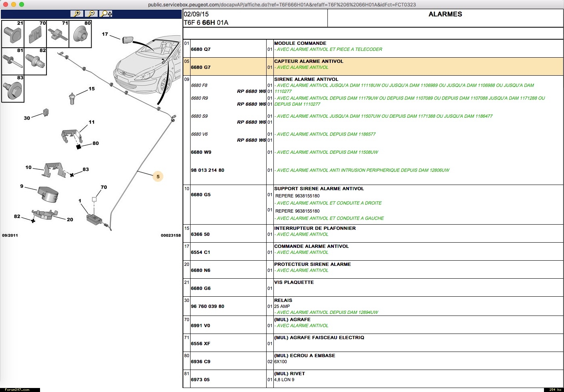Viewport: 564px width, 392px height.
Task: Click replacement part RP 6680 W6 beside 6680 F8
Action: point(251,91)
